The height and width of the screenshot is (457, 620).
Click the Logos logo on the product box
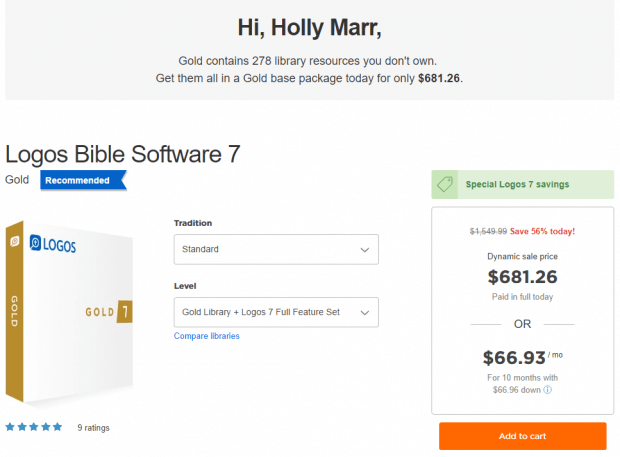click(x=52, y=243)
